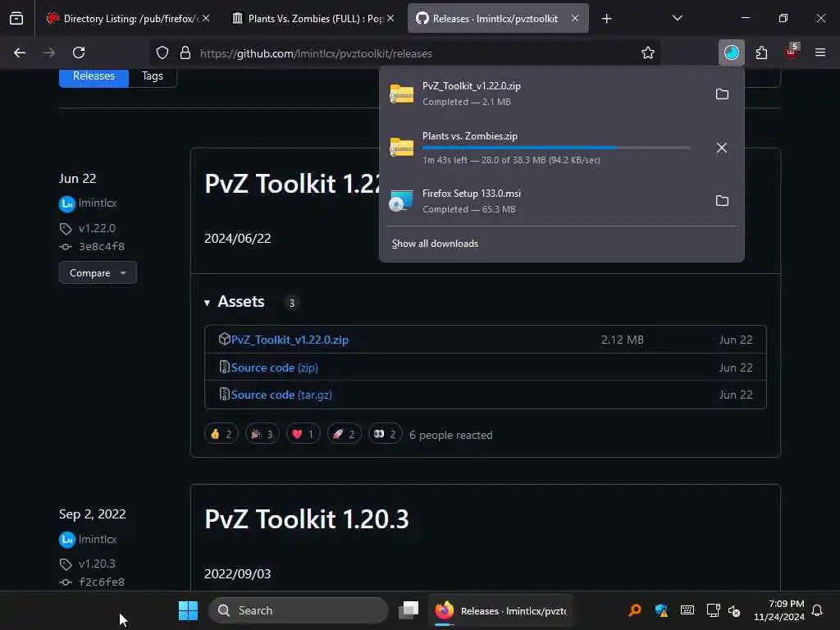Go back to previous page
The image size is (840, 630).
(x=20, y=52)
